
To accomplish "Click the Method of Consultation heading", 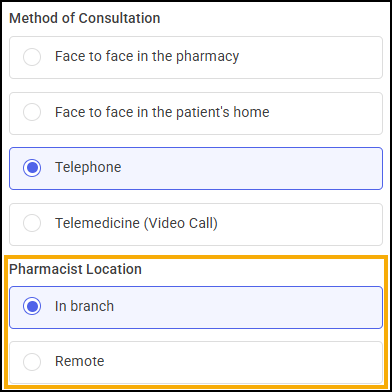I will tap(85, 18).
